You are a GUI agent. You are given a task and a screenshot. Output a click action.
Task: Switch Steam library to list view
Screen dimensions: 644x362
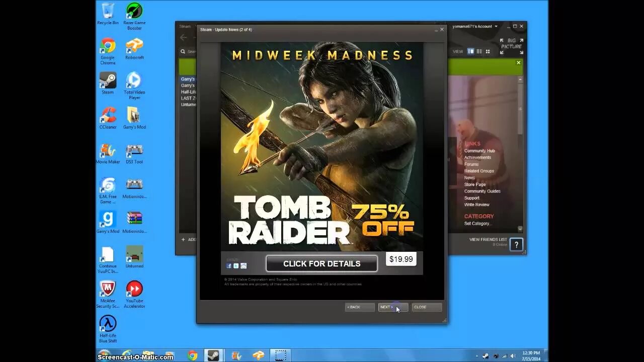(x=479, y=51)
